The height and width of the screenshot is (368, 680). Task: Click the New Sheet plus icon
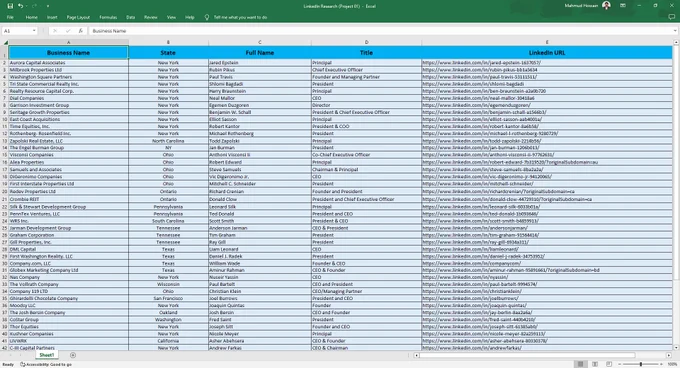click(73, 355)
